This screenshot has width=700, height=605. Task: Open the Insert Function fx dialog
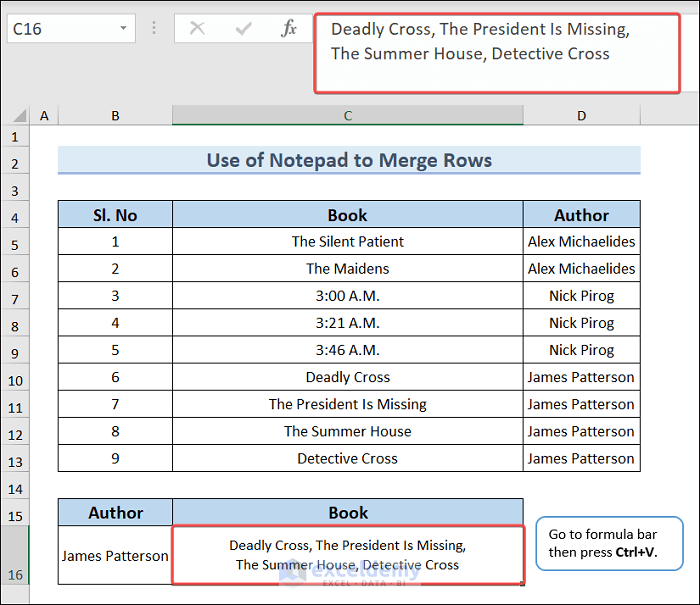tap(289, 29)
